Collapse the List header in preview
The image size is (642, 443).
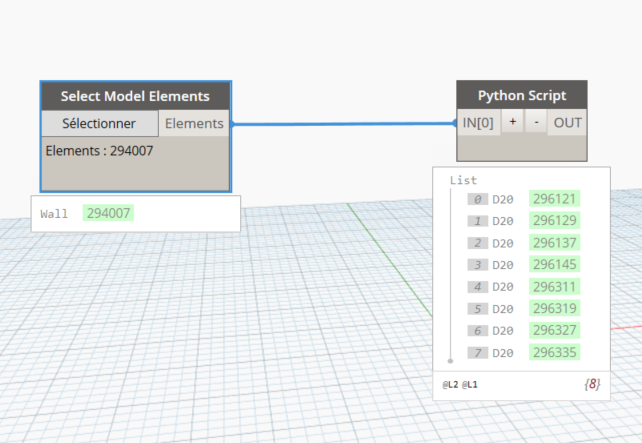coord(463,180)
